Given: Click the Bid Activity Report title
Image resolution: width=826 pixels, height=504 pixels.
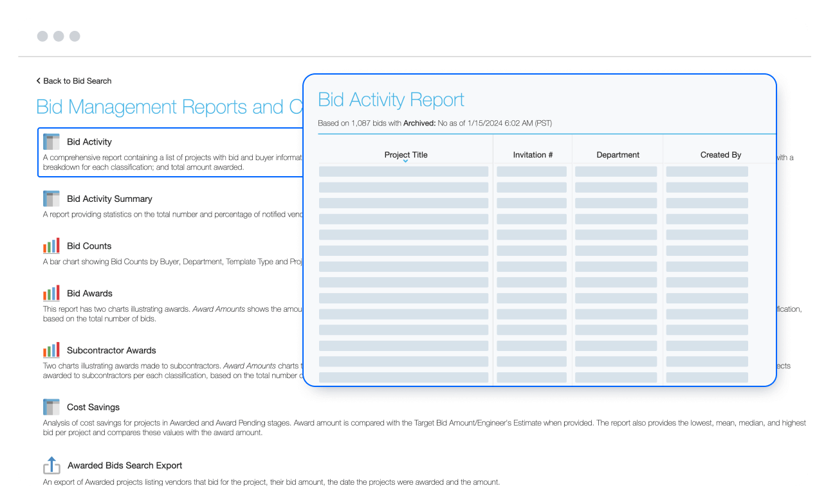Looking at the screenshot, I should click(390, 100).
